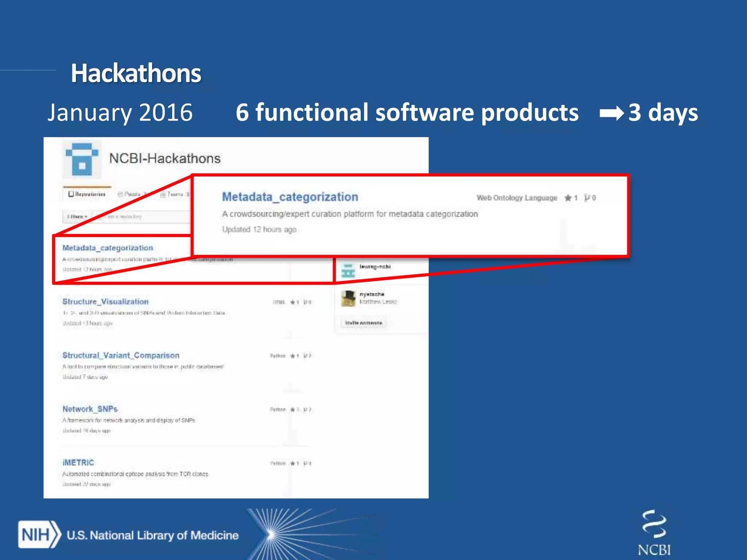Select Python label on Structural_Variant_Comparison row

pos(278,356)
